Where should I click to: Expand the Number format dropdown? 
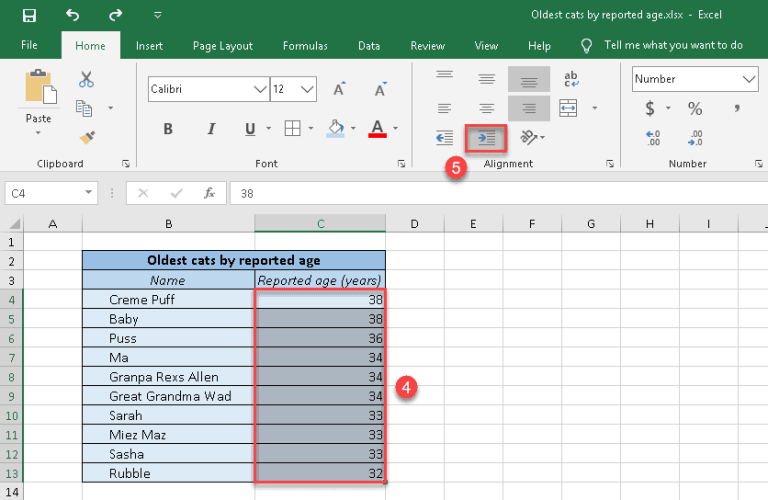(x=748, y=79)
